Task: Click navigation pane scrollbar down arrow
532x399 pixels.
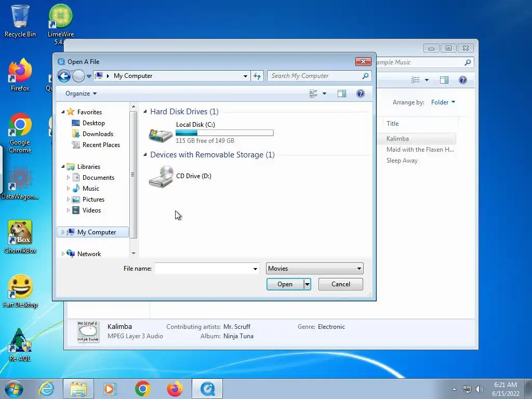Action: [x=134, y=254]
